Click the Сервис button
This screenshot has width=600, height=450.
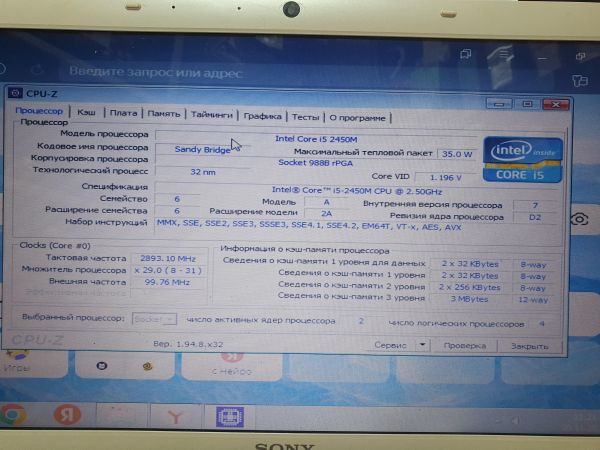click(390, 345)
